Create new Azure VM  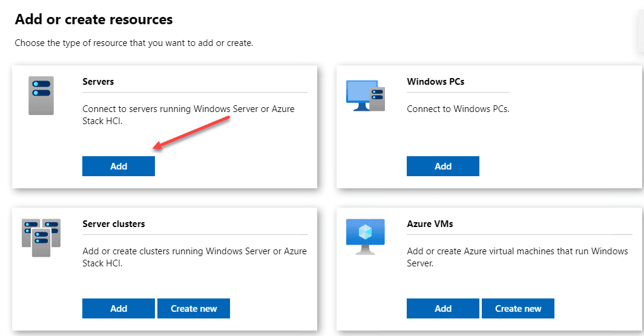518,309
